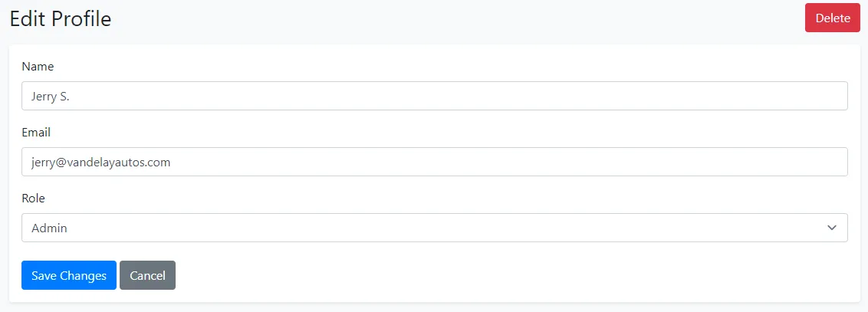Cancel editing the profile
The height and width of the screenshot is (312, 868).
(x=147, y=276)
